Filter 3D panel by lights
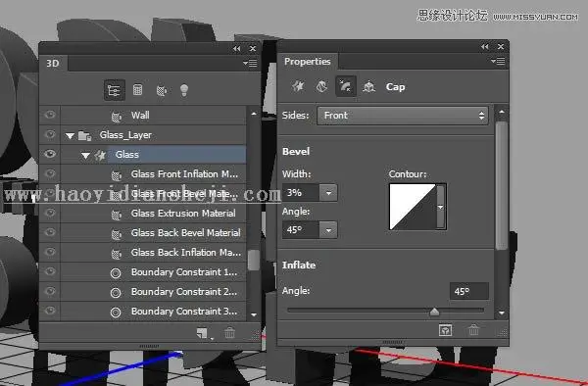Screen dimensions: 588x386 click(184, 90)
